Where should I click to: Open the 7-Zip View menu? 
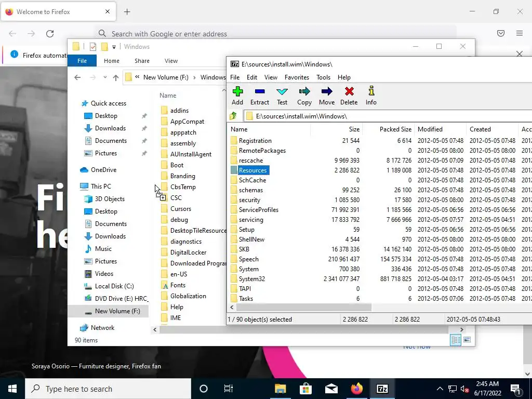click(271, 77)
